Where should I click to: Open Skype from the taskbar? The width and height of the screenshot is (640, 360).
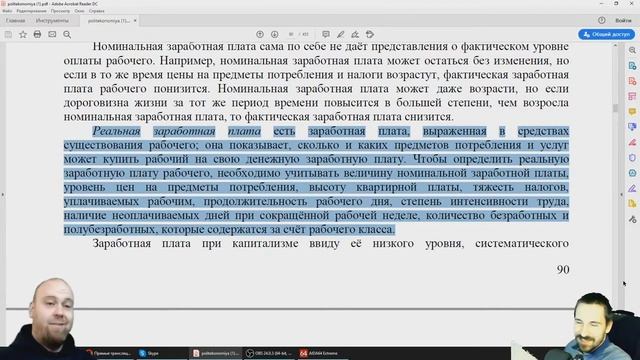(x=149, y=353)
